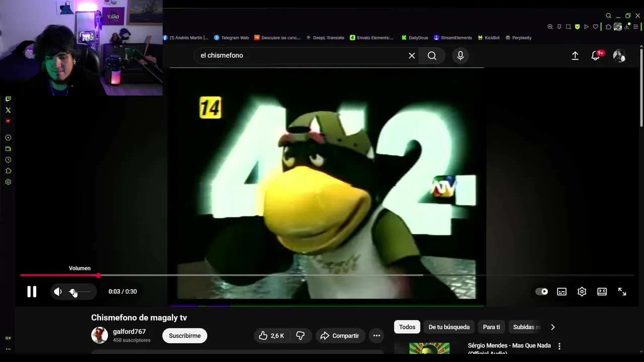Image resolution: width=644 pixels, height=362 pixels.
Task: Open the red uBlock shield sidebar icon
Action: (x=8, y=121)
